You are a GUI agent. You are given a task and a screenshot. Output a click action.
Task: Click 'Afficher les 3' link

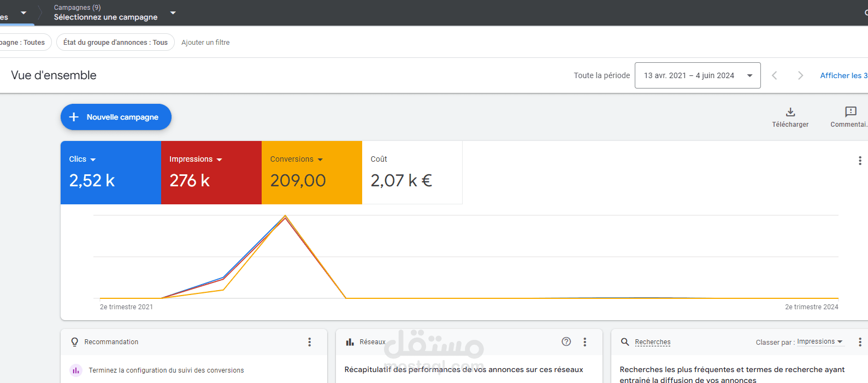843,75
